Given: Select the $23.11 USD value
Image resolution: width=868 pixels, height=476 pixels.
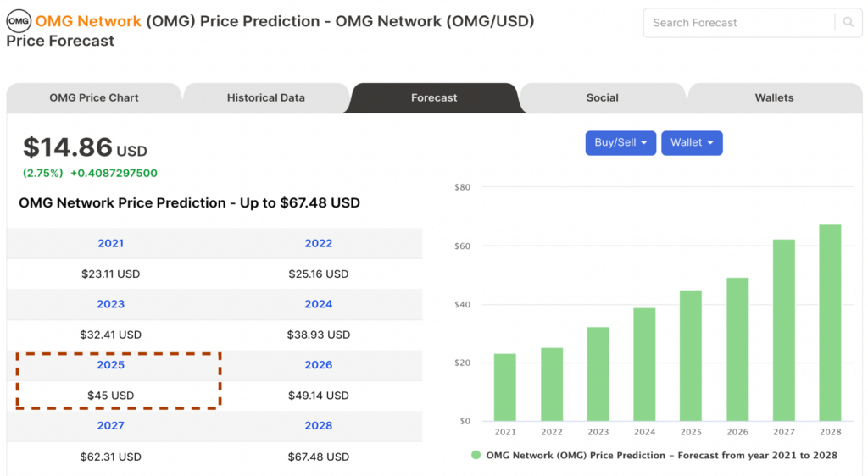Looking at the screenshot, I should pyautogui.click(x=111, y=274).
